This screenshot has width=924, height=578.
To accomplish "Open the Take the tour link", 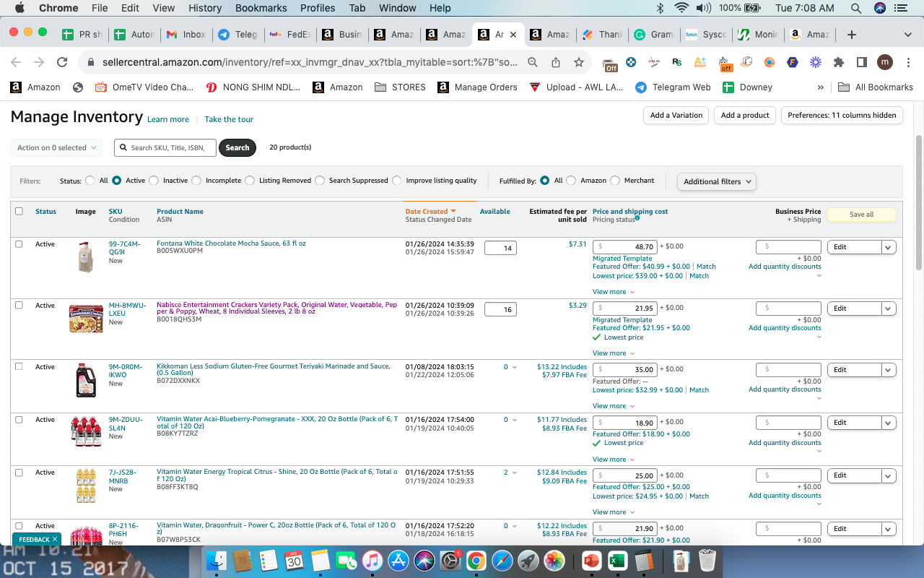I will 229,119.
